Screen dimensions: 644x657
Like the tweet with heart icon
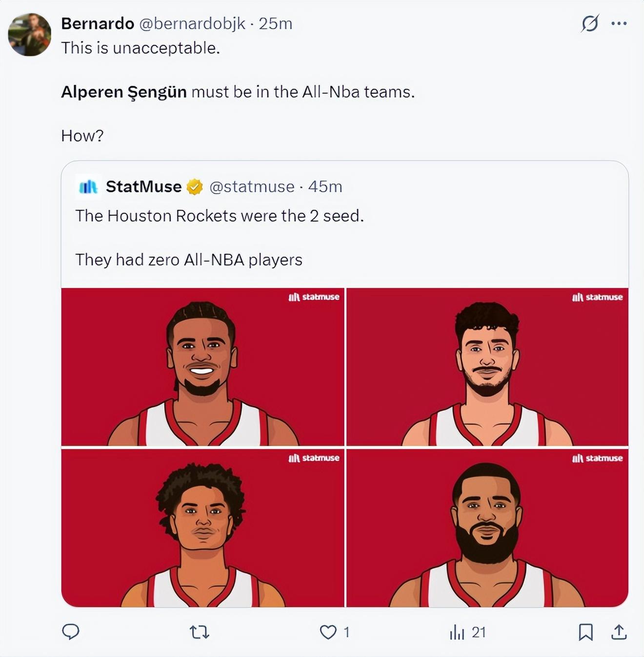coord(328,633)
